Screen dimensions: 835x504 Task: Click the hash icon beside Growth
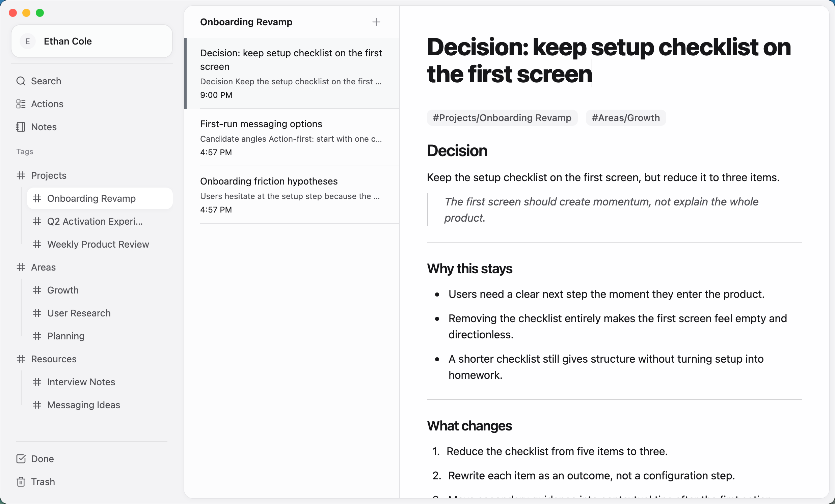click(x=37, y=290)
